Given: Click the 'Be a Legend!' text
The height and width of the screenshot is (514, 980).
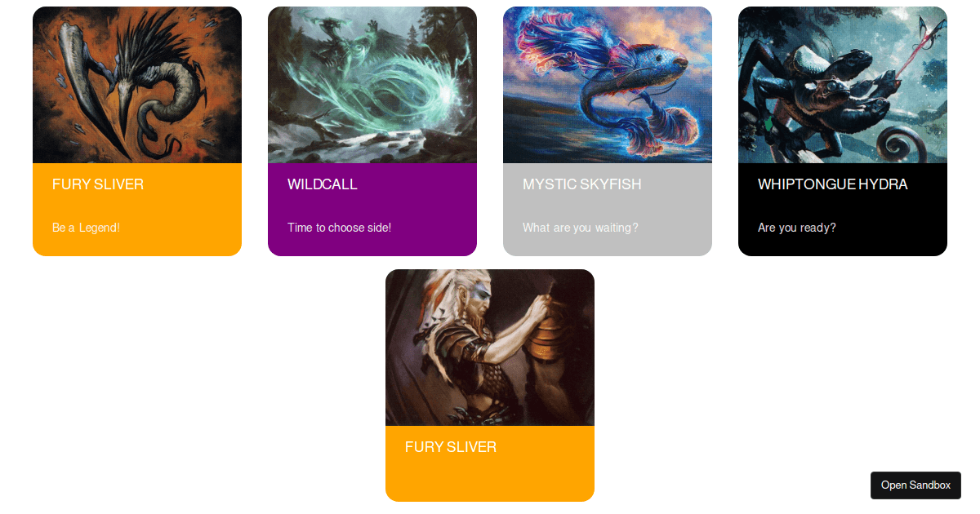Looking at the screenshot, I should [x=86, y=228].
